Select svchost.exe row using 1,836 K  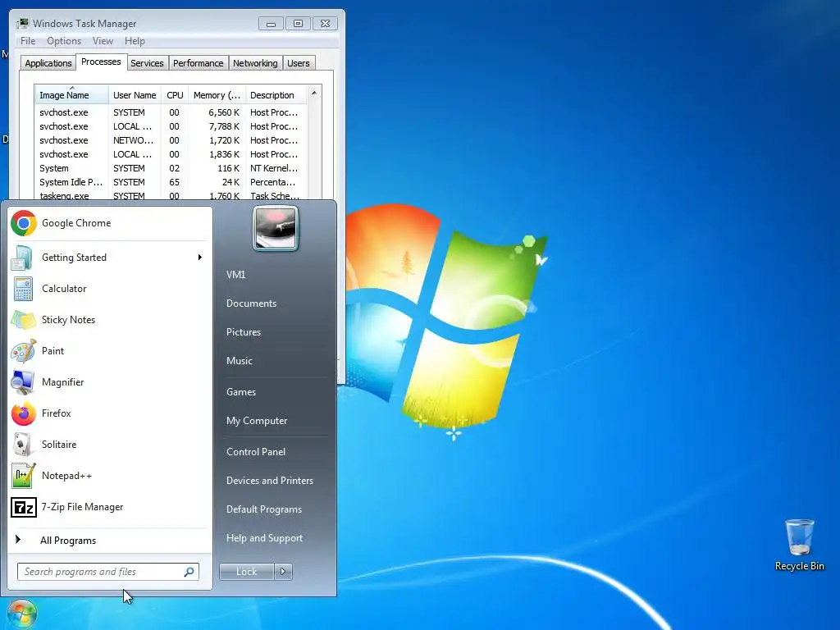point(171,154)
